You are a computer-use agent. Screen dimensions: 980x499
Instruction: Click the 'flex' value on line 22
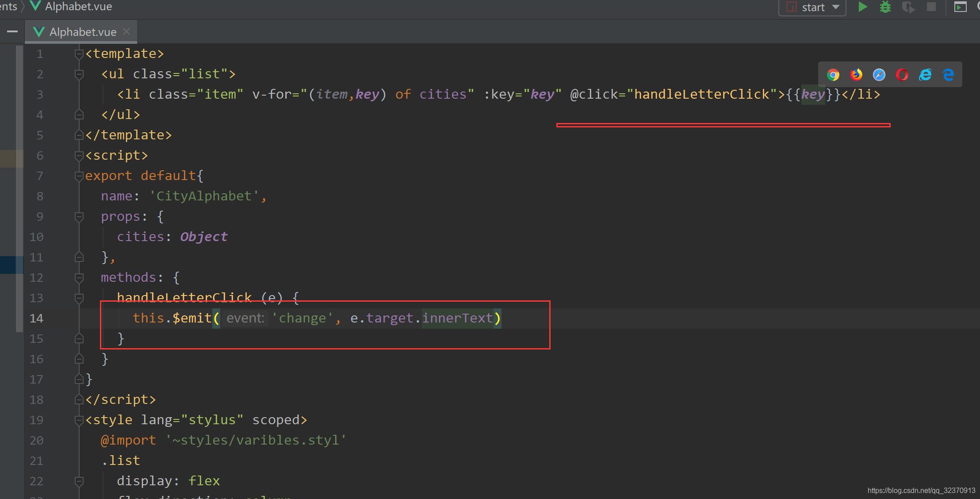click(204, 481)
